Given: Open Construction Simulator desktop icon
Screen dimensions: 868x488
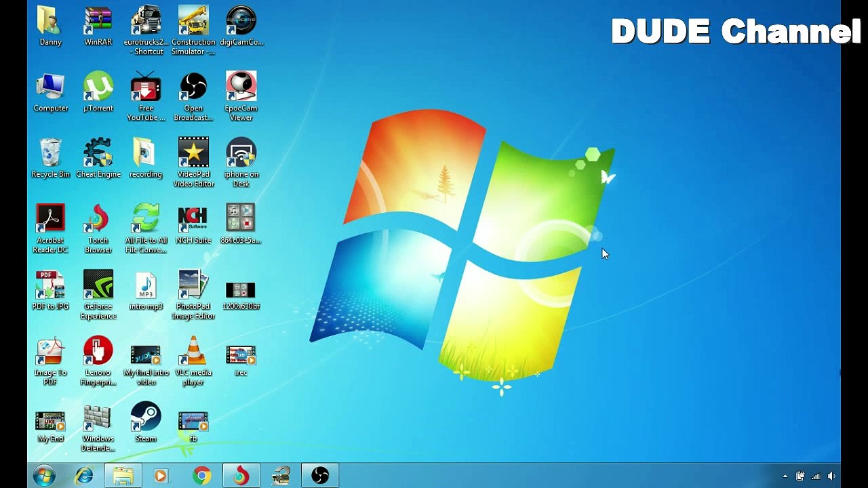Looking at the screenshot, I should 193,30.
